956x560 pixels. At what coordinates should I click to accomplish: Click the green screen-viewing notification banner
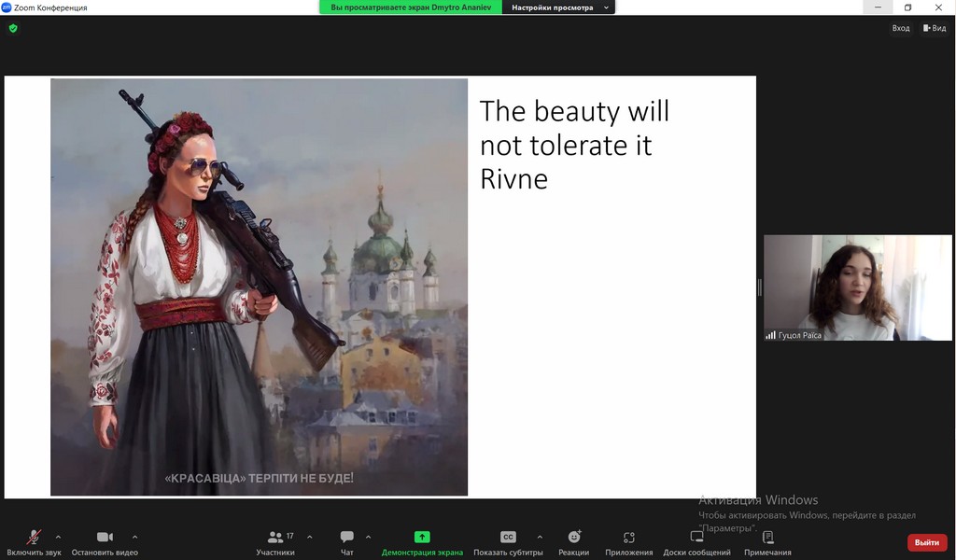coord(411,7)
